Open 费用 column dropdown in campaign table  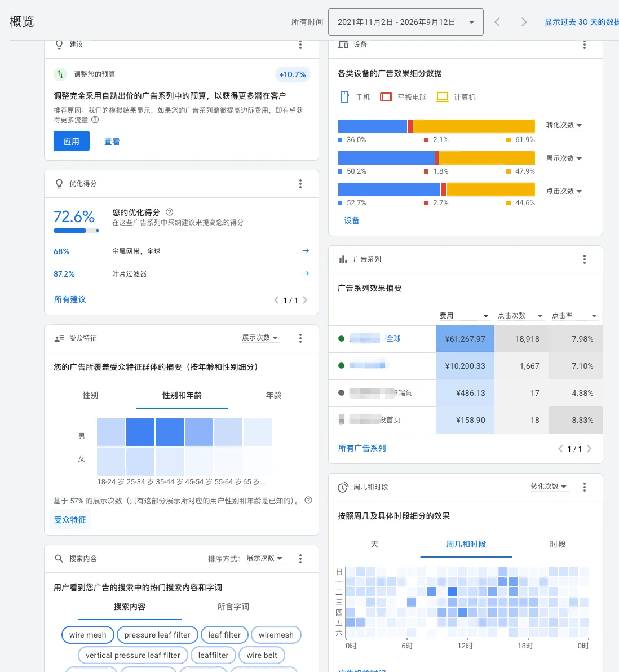[x=465, y=316]
